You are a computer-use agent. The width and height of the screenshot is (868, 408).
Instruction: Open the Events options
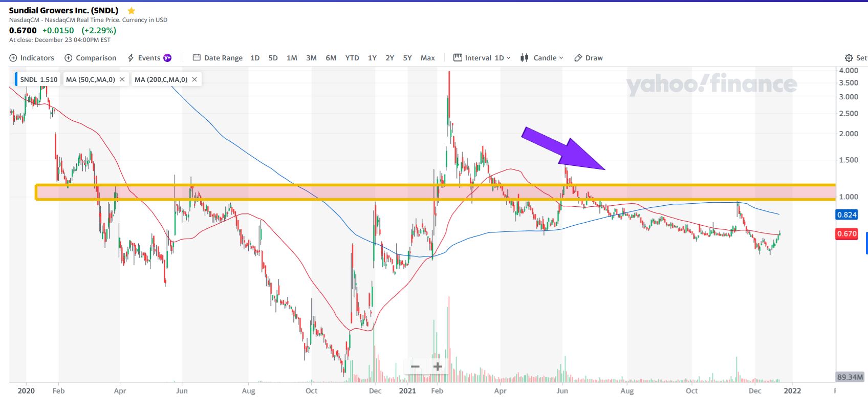point(149,58)
